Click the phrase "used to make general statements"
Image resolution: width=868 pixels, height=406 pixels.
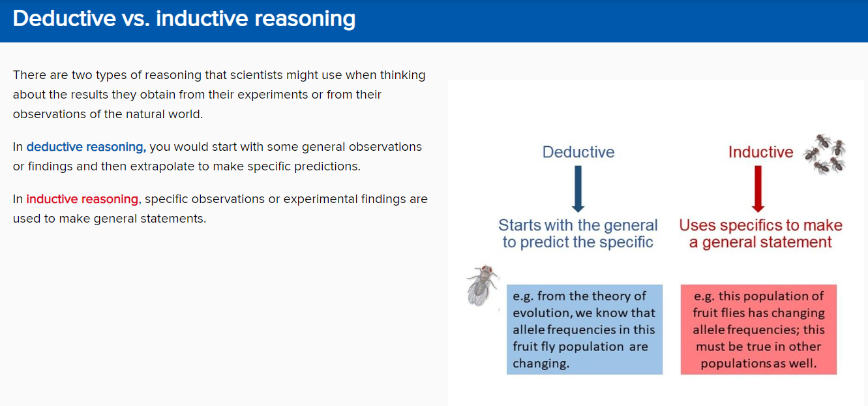[110, 219]
